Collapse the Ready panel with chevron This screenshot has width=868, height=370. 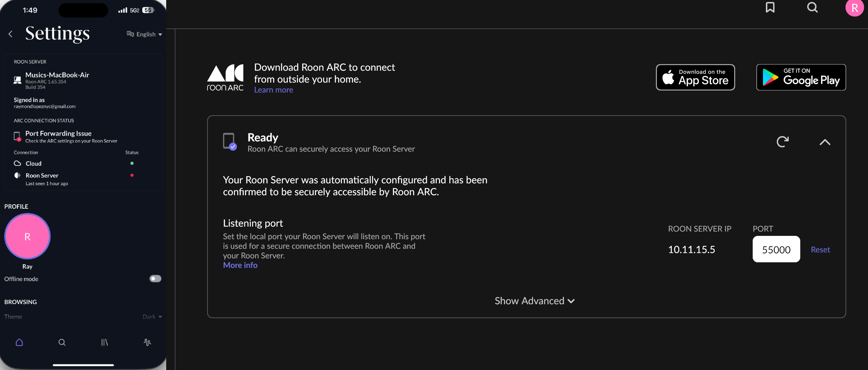pyautogui.click(x=824, y=142)
